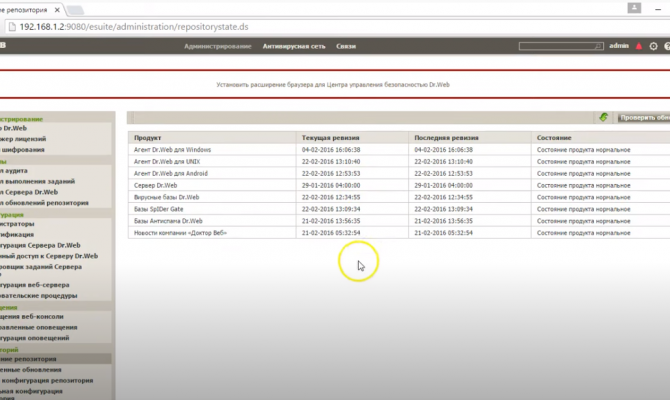Sort by the Текущая ревизия column header

tap(330, 138)
